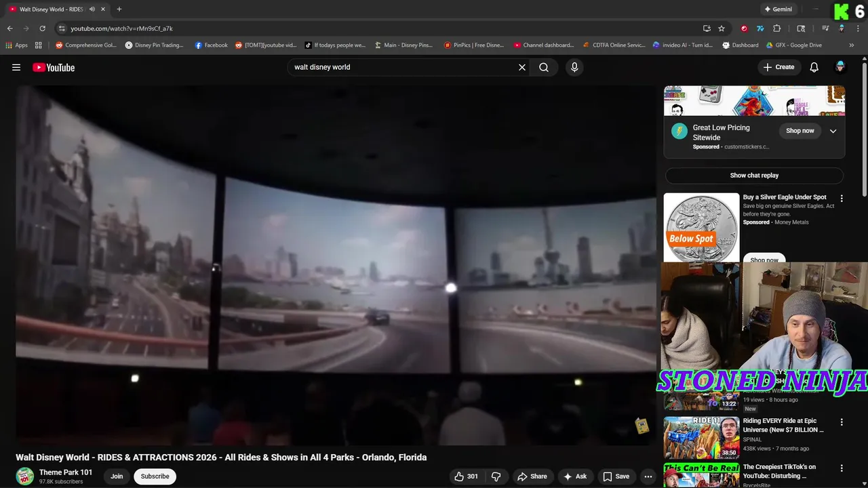Open a new browser tab with the plus
This screenshot has width=868, height=488.
pyautogui.click(x=119, y=9)
